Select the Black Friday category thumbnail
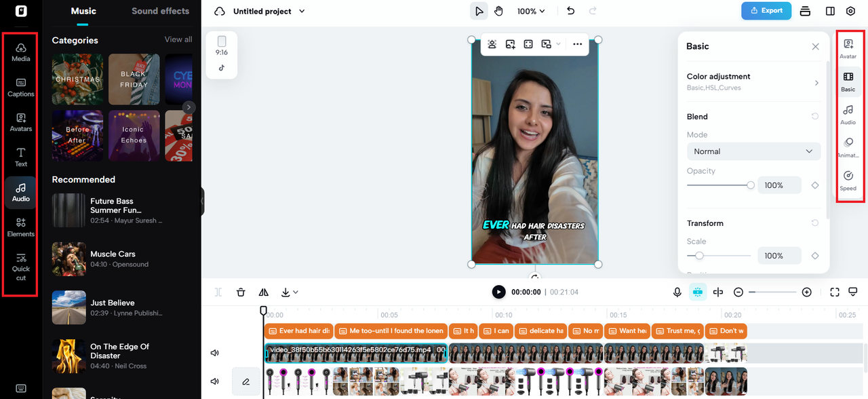 tap(134, 79)
